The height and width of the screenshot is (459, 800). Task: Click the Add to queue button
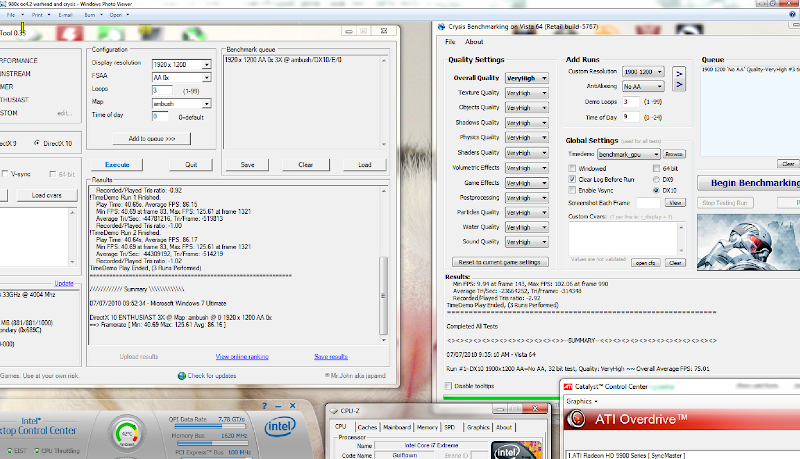pos(152,139)
